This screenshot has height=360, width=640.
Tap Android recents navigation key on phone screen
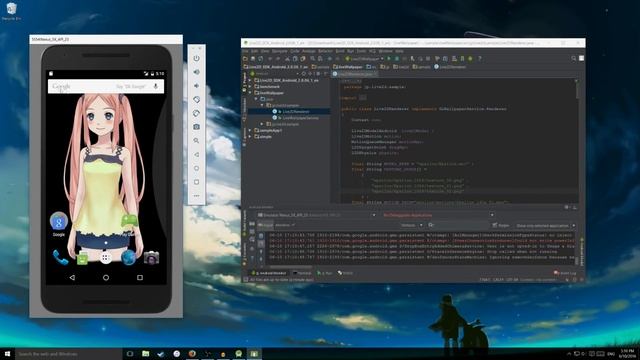tap(140, 278)
